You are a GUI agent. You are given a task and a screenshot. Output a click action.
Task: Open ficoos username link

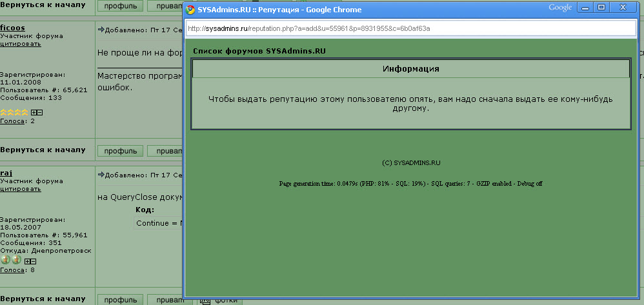pyautogui.click(x=12, y=28)
